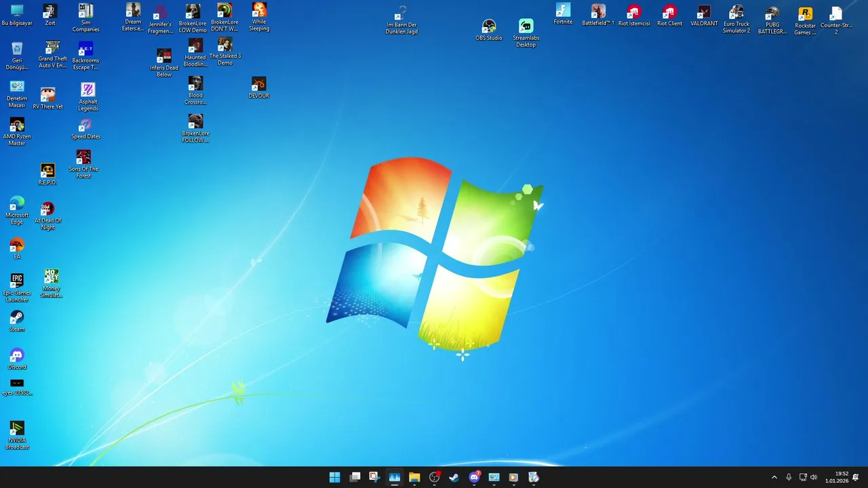Viewport: 868px width, 488px height.
Task: Select the BrokenLore FOLLOW shortcut
Action: coord(195,128)
